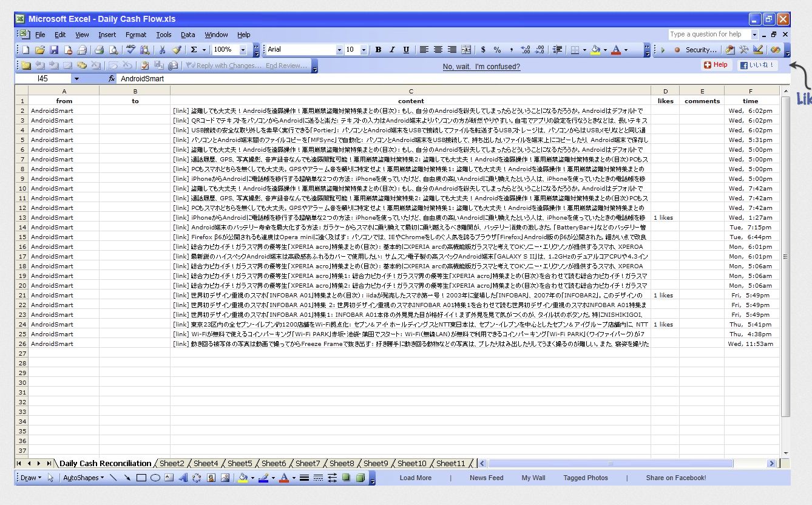
Task: Open the Data menu
Action: 188,35
